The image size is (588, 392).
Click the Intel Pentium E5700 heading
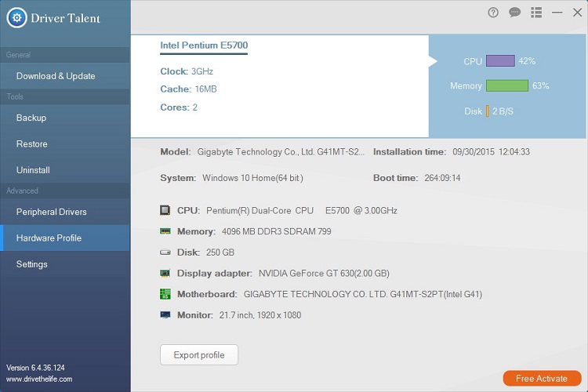[204, 45]
